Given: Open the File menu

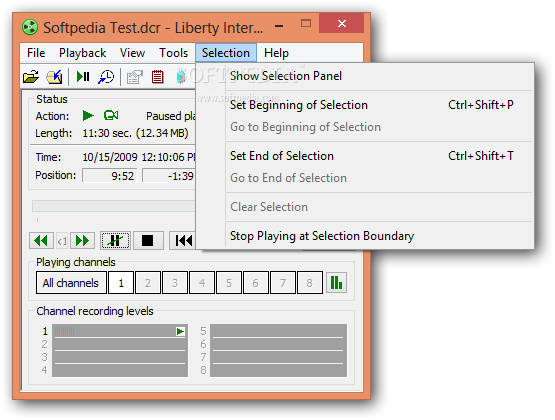Looking at the screenshot, I should (36, 53).
